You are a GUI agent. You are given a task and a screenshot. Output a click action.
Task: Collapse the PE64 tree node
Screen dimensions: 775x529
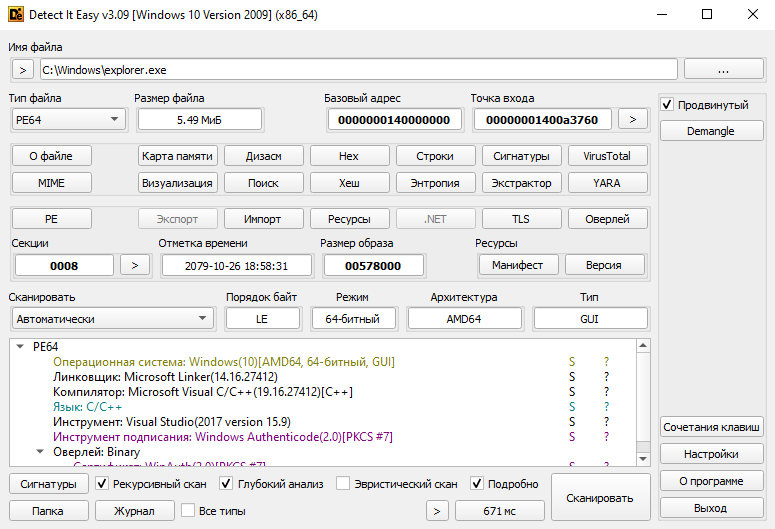(x=20, y=347)
